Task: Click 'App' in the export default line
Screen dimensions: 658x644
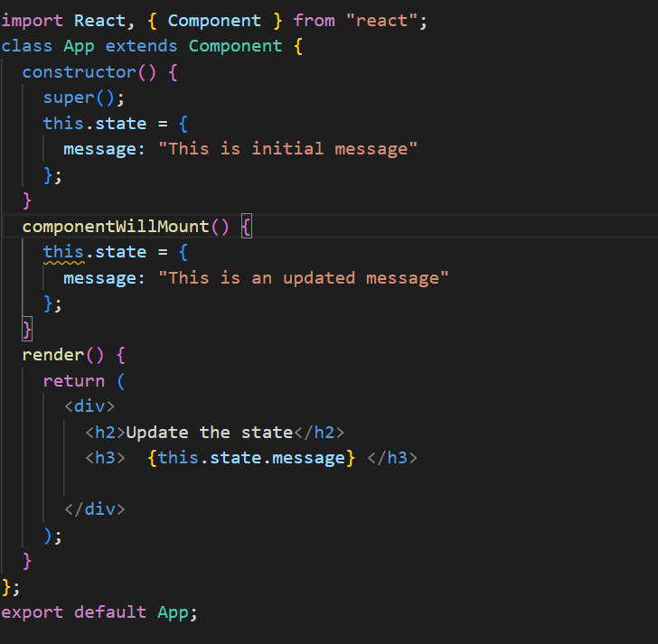Action: (x=173, y=612)
